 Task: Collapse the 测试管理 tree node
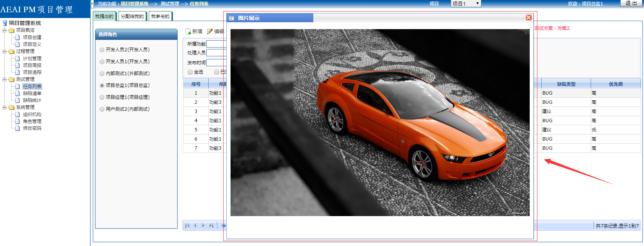(5, 79)
